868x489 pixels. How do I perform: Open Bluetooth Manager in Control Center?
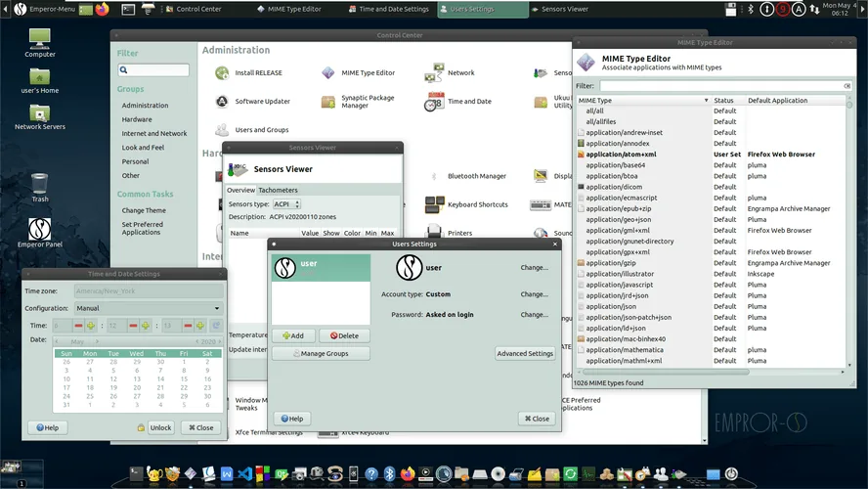tap(435, 176)
